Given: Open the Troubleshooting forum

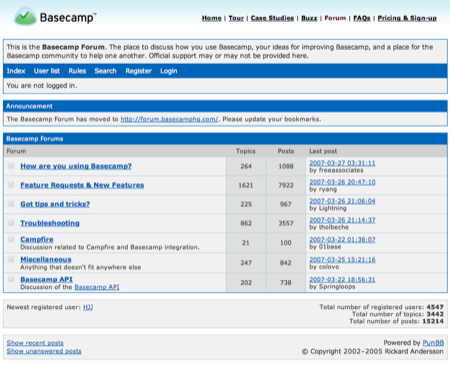Looking at the screenshot, I should 50,223.
